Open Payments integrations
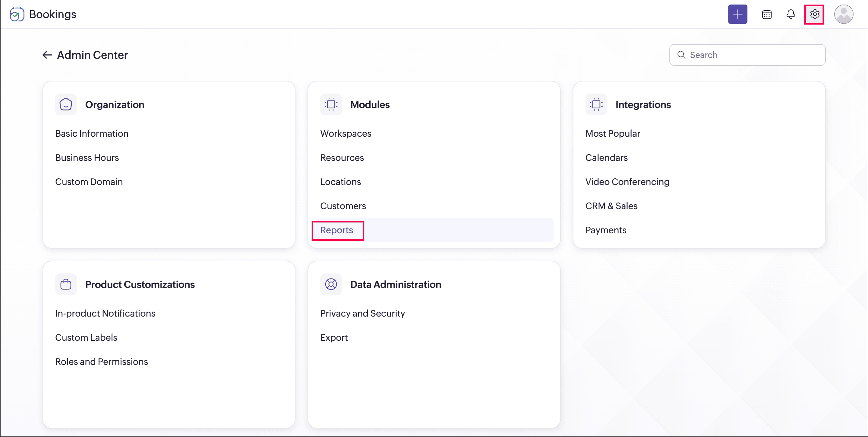The width and height of the screenshot is (868, 437). click(x=605, y=230)
